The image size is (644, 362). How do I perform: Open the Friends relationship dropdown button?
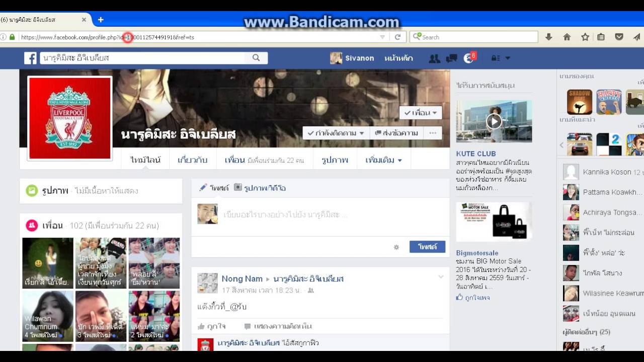[421, 113]
